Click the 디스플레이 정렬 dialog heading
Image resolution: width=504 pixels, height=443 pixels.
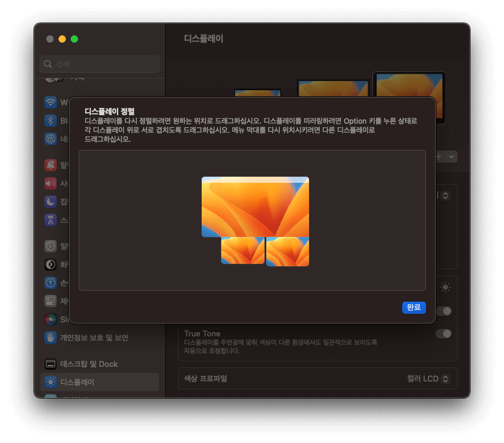[x=110, y=112]
